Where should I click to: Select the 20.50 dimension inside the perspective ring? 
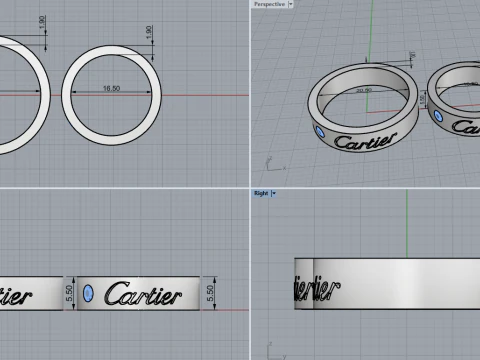364,90
